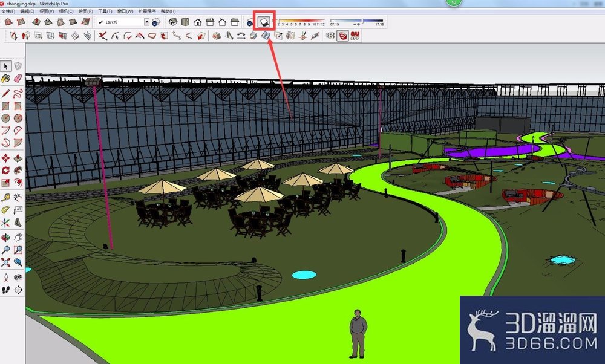Switch to Iso house view
The width and height of the screenshot is (605, 364).
tap(173, 22)
